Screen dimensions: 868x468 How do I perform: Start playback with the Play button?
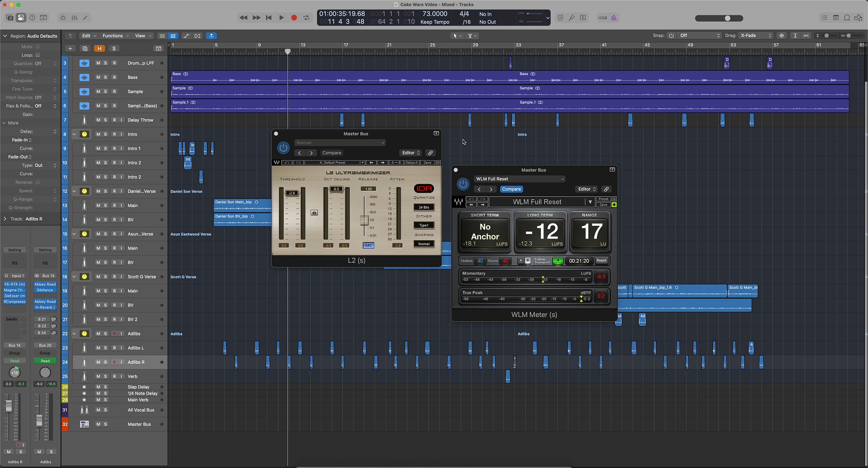click(281, 18)
